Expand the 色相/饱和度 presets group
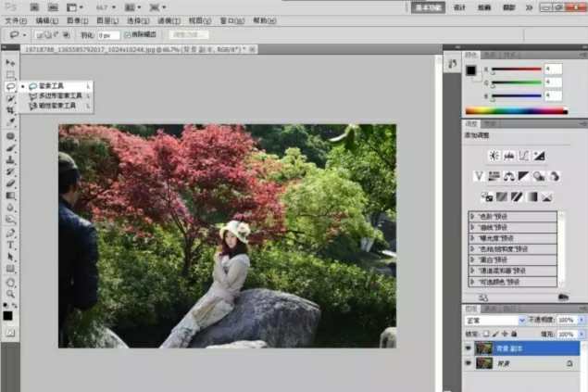 [472, 248]
